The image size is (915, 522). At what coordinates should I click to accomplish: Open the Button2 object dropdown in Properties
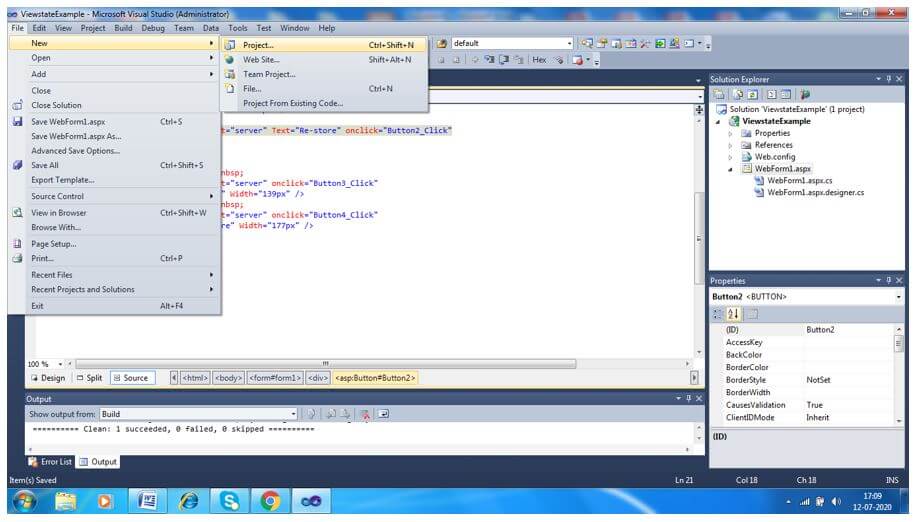click(897, 297)
